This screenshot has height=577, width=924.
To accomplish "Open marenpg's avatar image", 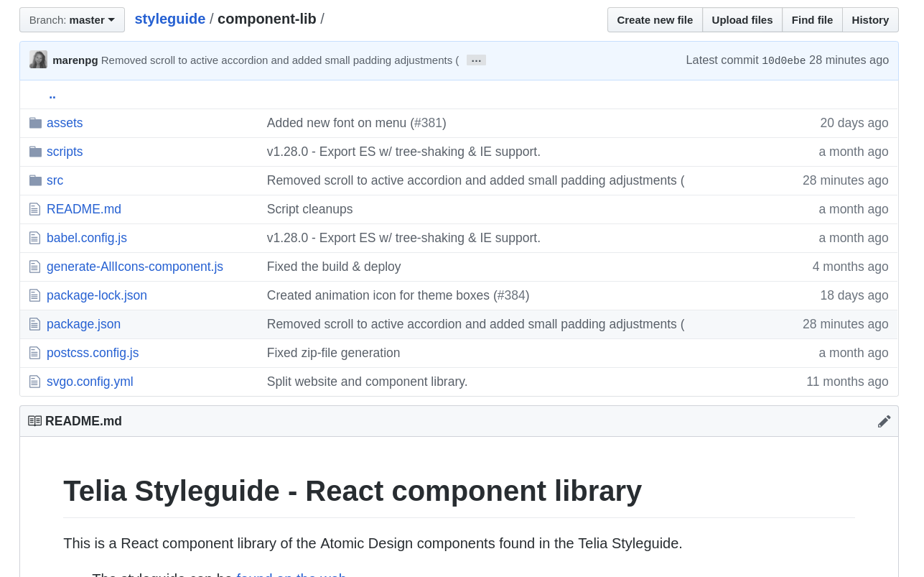I will [38, 60].
